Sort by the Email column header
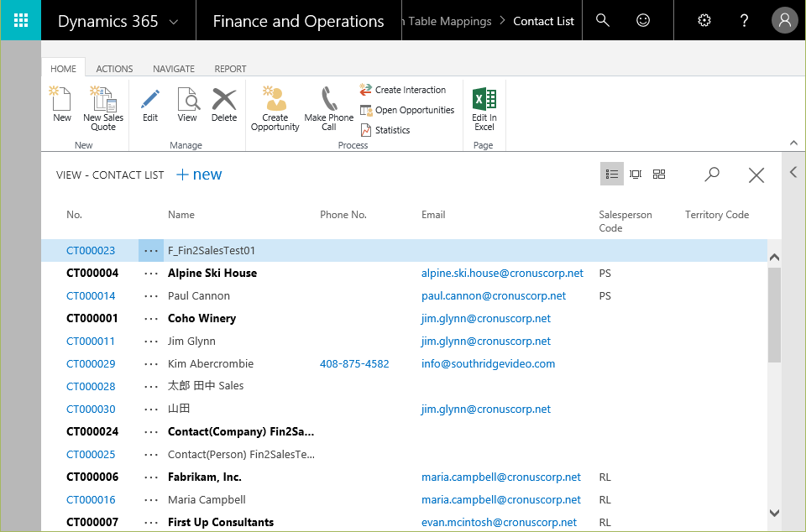806x532 pixels. pyautogui.click(x=433, y=215)
